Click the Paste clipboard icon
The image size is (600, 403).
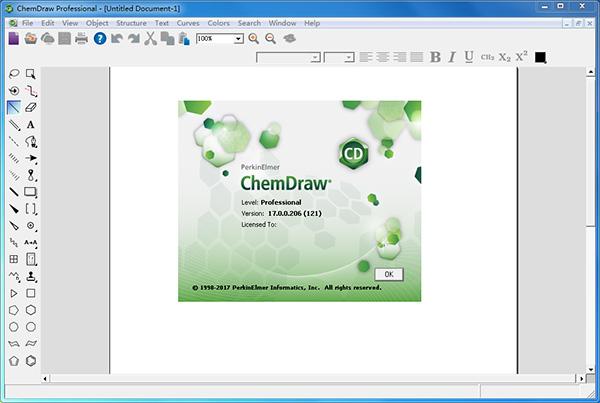point(184,38)
